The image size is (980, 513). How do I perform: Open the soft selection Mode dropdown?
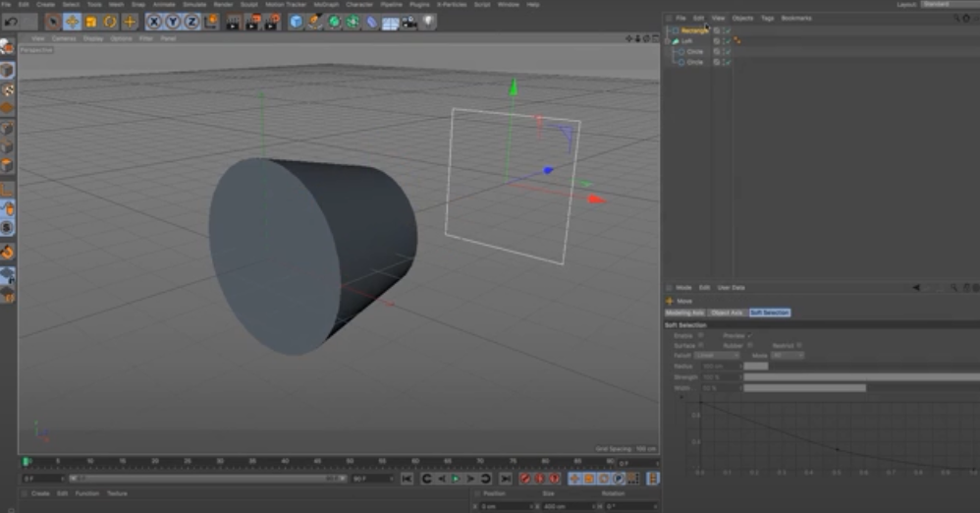(x=788, y=356)
